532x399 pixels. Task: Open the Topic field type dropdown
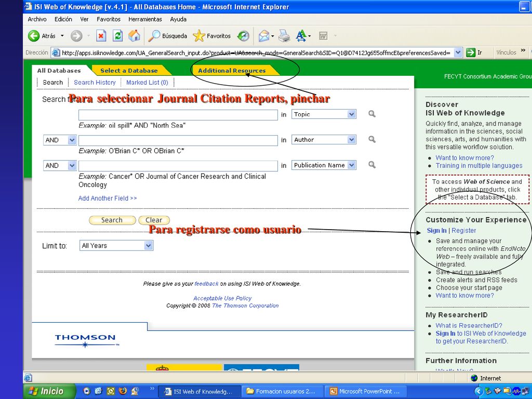point(352,114)
